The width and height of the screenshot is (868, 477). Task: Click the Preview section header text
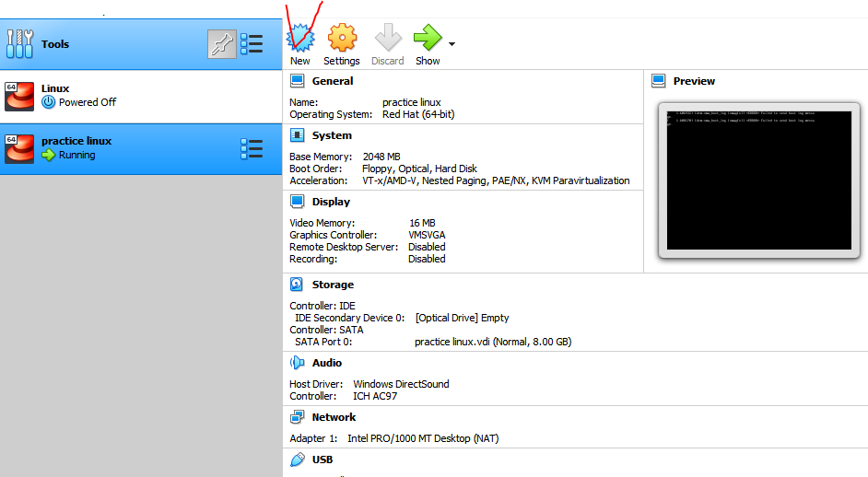tap(694, 81)
